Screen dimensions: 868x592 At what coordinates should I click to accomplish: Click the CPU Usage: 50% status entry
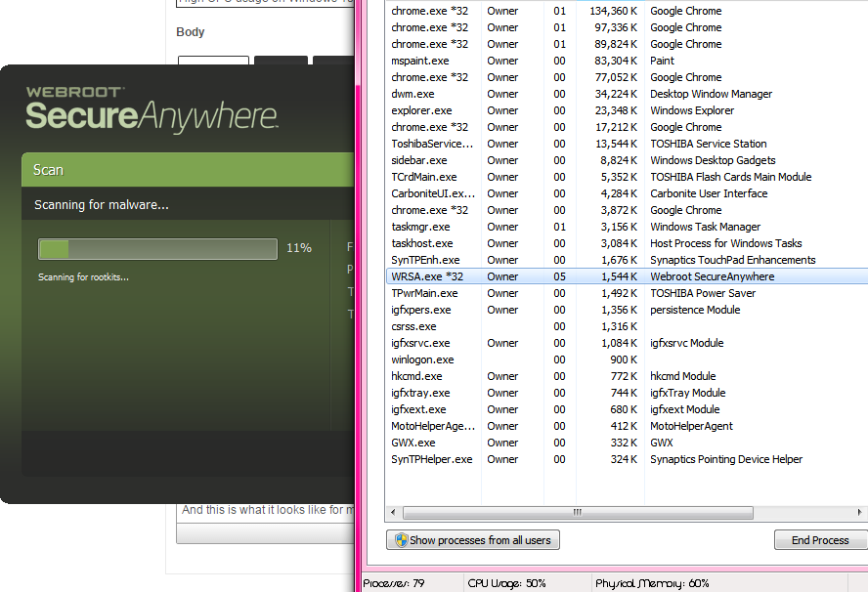(506, 583)
